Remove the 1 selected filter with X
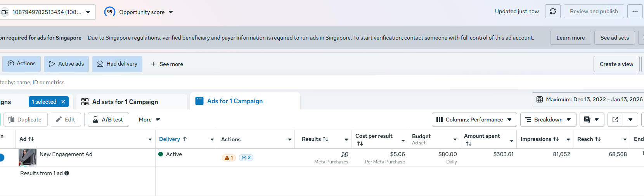Screen dimensions: 644x196 (x=63, y=102)
